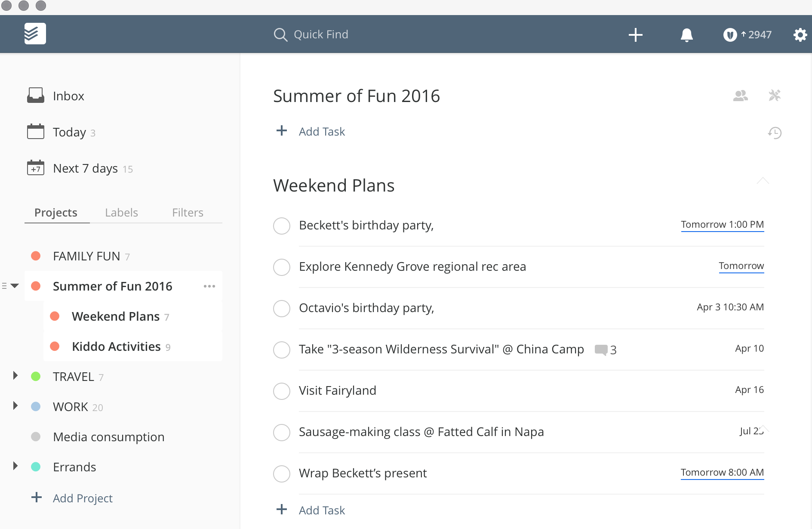Screen dimensions: 812x529
Task: Click Add Task below Wrap Beckett's present
Action: [322, 510]
